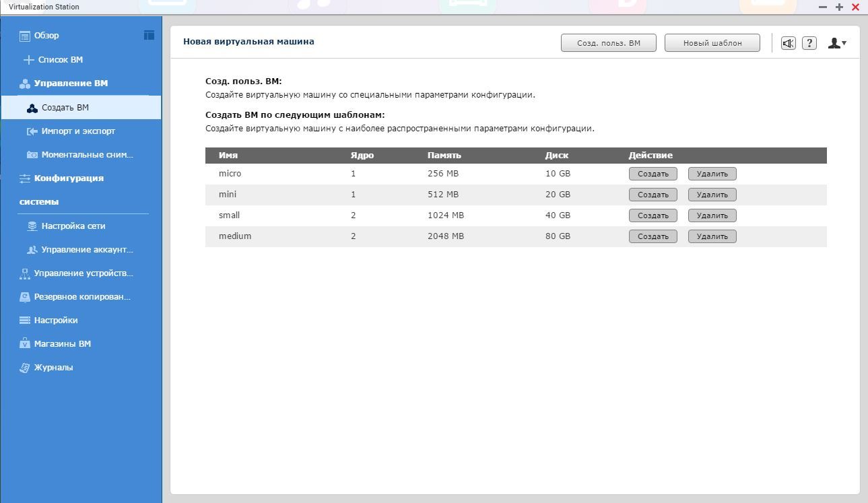Select Создать ВМ menu item

click(81, 108)
